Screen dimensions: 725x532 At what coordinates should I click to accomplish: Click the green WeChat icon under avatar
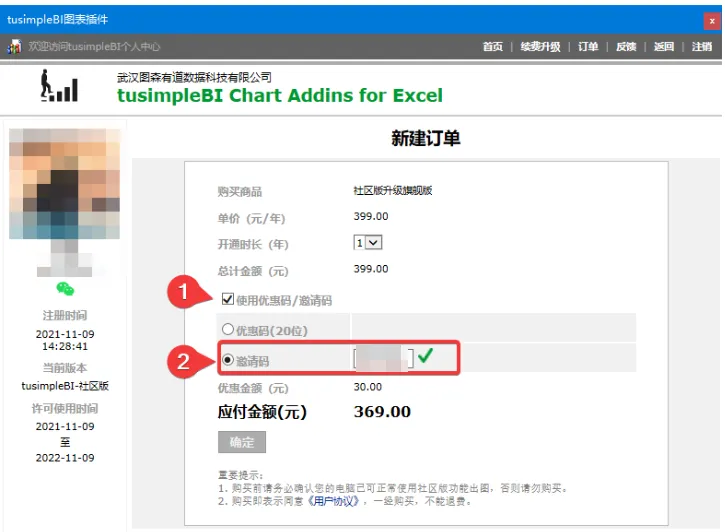coord(65,289)
